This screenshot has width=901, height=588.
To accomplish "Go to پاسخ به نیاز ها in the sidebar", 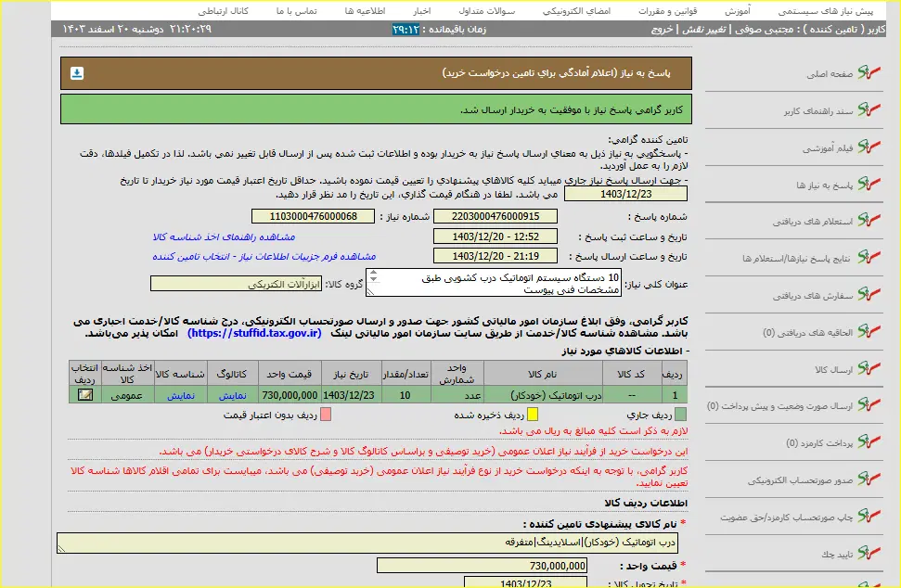I will (825, 185).
